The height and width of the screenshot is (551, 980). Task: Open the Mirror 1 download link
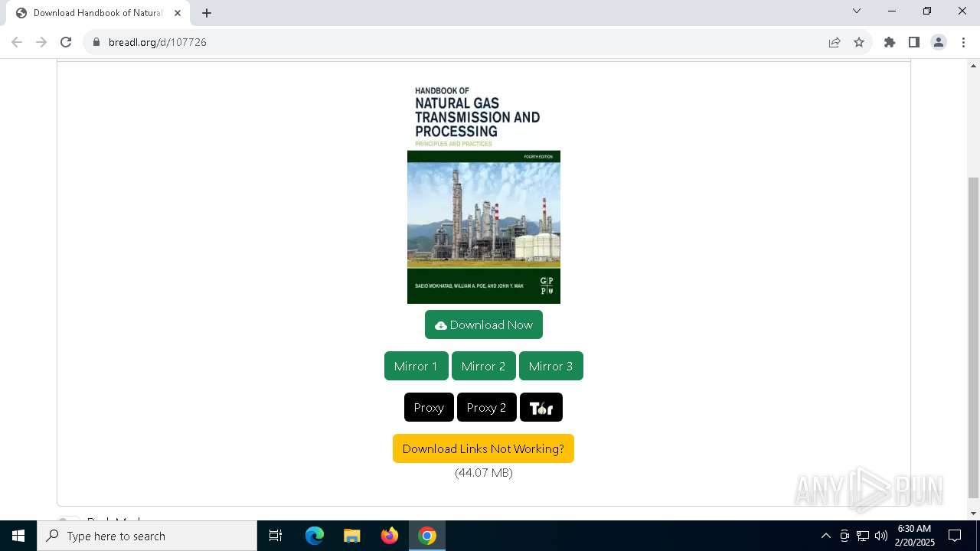point(416,366)
